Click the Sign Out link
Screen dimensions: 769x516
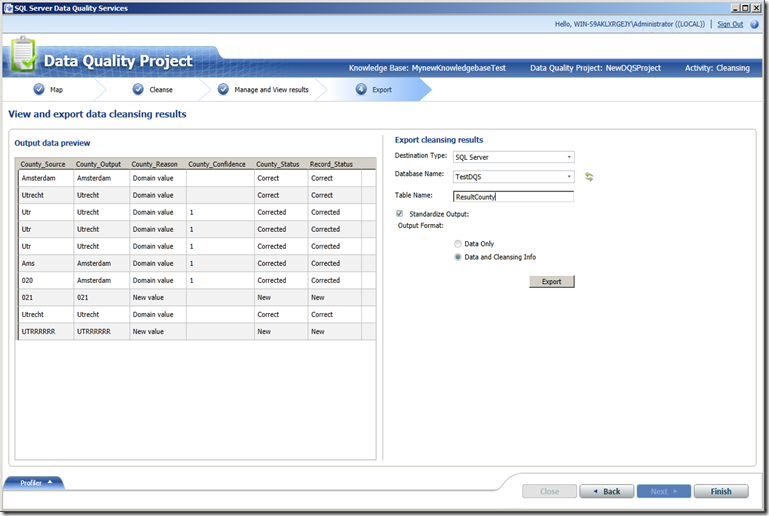[730, 24]
